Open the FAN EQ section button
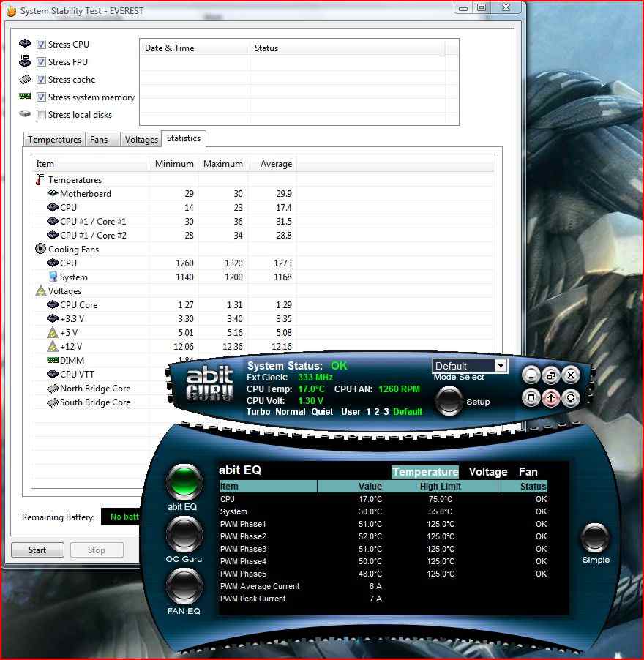 pos(184,586)
